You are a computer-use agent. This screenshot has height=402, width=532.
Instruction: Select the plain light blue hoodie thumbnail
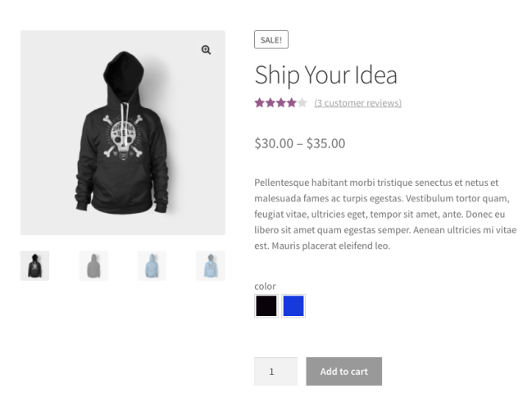pyautogui.click(x=152, y=265)
